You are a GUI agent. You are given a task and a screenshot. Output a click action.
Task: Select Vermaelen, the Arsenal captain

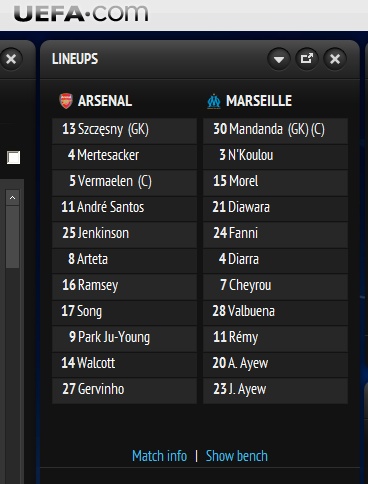(x=124, y=181)
